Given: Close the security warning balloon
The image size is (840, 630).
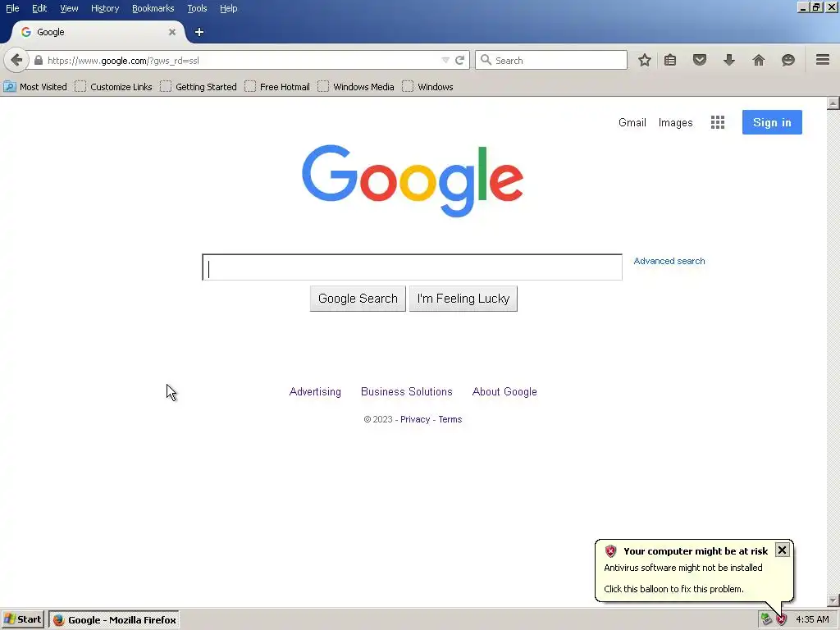Looking at the screenshot, I should [x=782, y=550].
